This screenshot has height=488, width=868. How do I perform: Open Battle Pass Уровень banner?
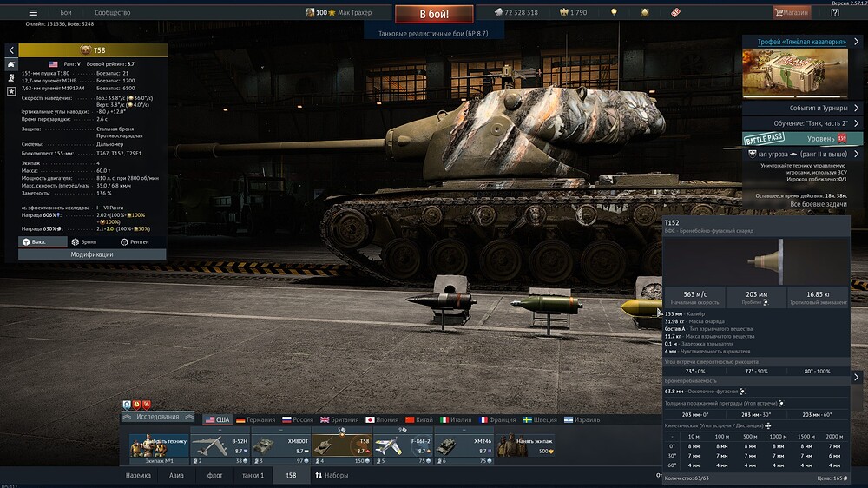pos(802,138)
